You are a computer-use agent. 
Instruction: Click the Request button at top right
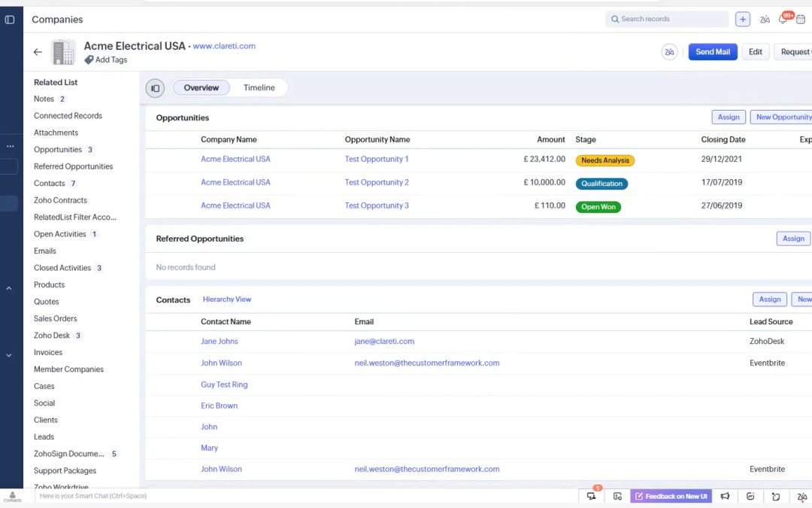coord(794,52)
